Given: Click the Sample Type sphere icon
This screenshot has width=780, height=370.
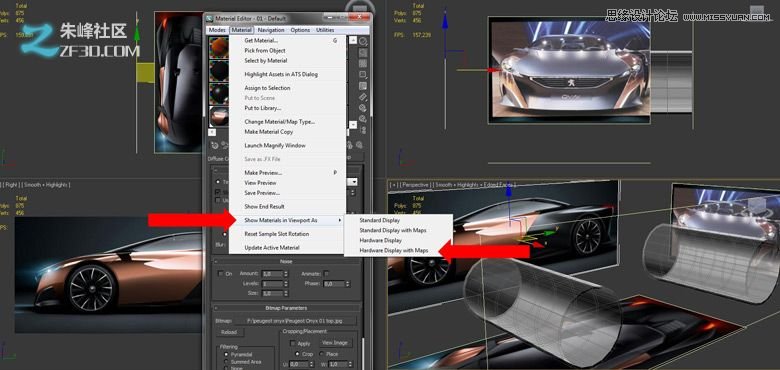Looking at the screenshot, I should (x=363, y=41).
